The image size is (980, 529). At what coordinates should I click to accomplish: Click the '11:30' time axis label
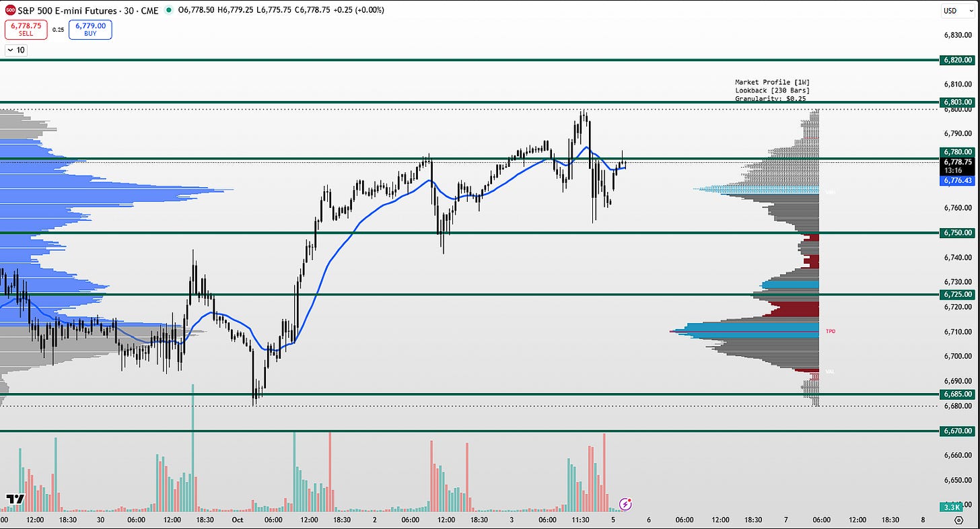580,520
